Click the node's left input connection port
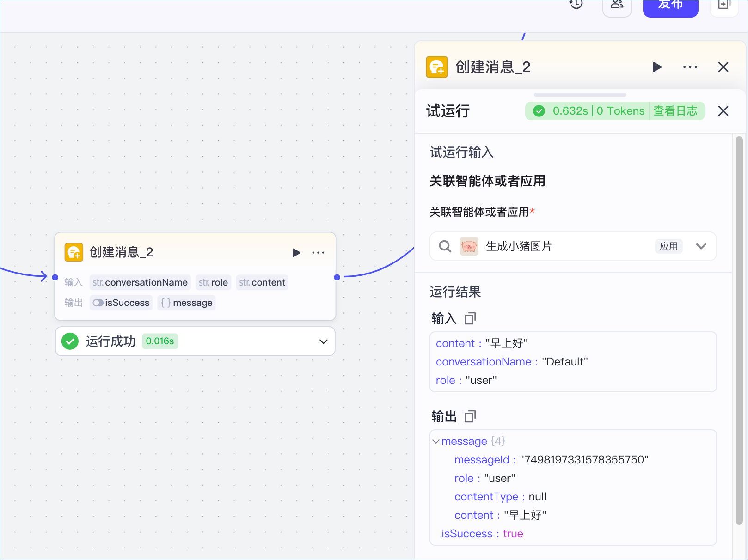The height and width of the screenshot is (560, 748). 55,277
